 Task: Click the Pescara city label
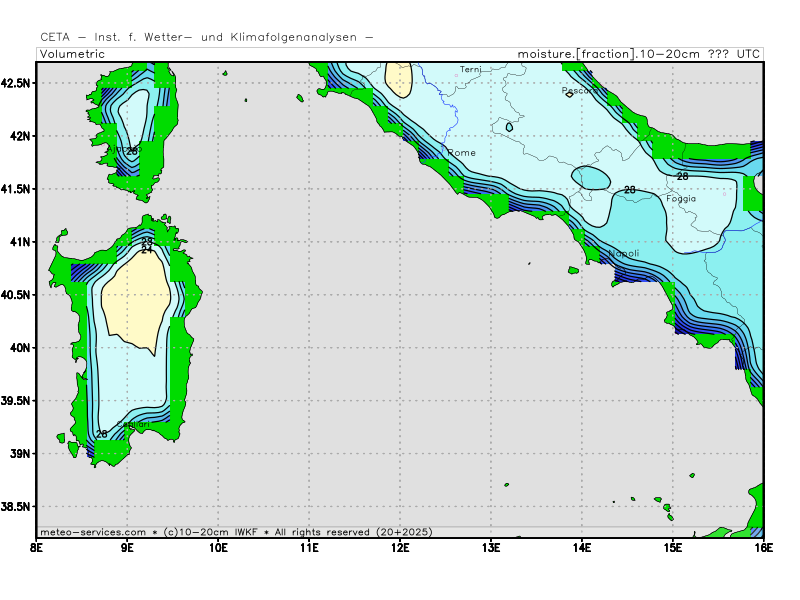point(579,91)
